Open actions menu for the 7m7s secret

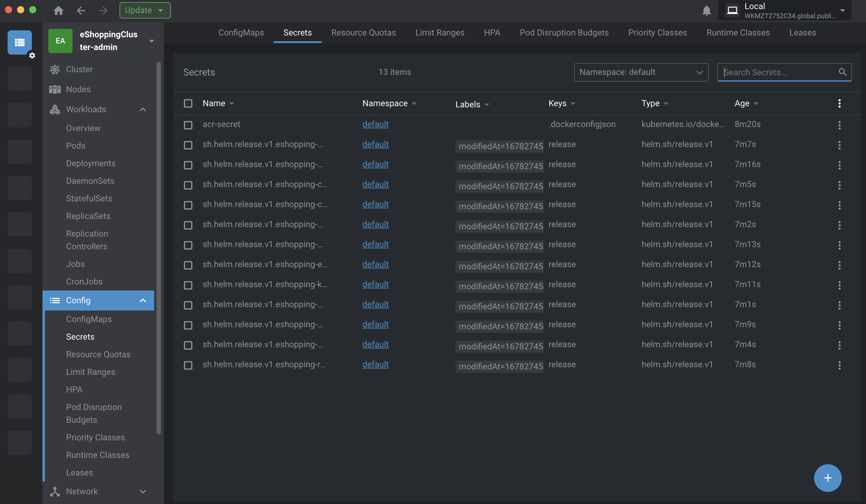(x=839, y=145)
